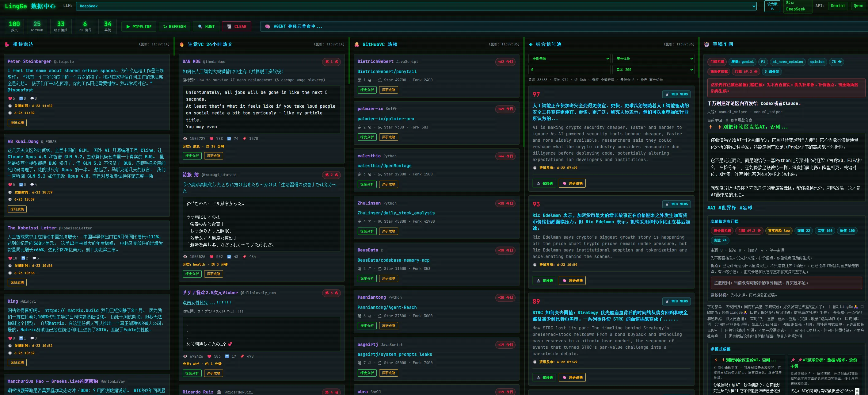
Task: Open the calesthio/OpenMontage repo link
Action: (x=384, y=166)
